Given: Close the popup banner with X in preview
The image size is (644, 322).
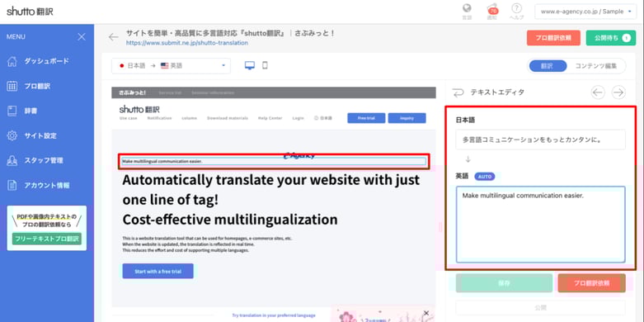Looking at the screenshot, I should coord(426,313).
